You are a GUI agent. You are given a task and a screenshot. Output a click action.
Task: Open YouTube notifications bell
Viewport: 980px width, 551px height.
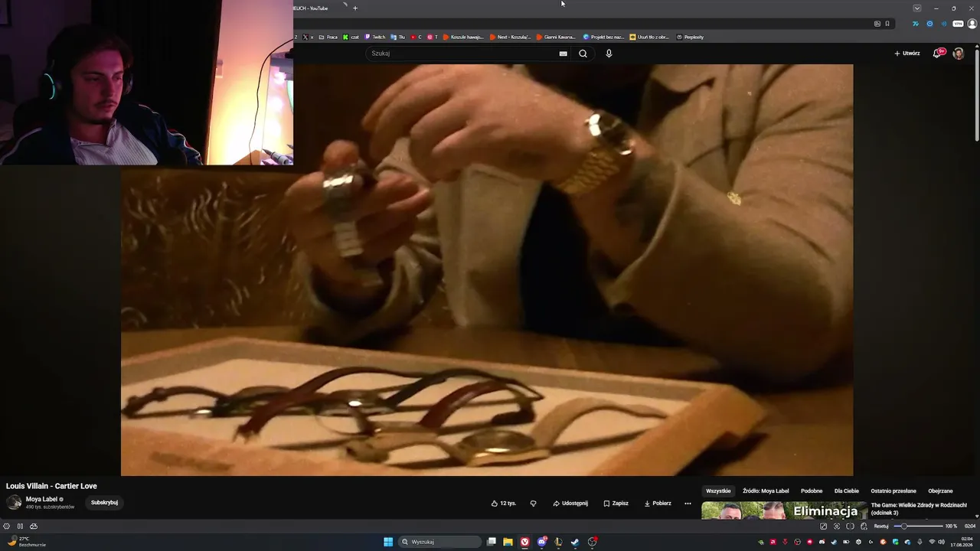(x=937, y=53)
